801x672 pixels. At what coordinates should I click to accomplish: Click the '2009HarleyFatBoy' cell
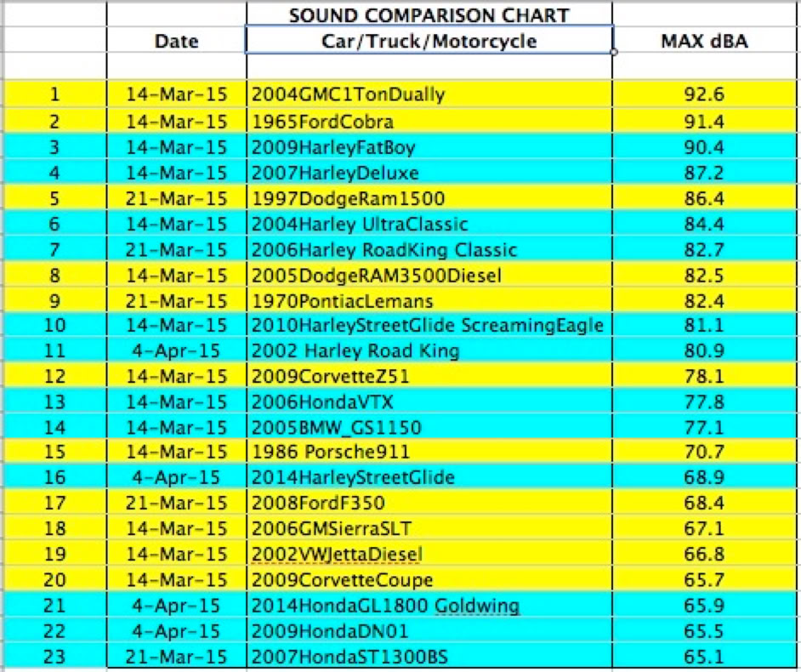point(429,147)
